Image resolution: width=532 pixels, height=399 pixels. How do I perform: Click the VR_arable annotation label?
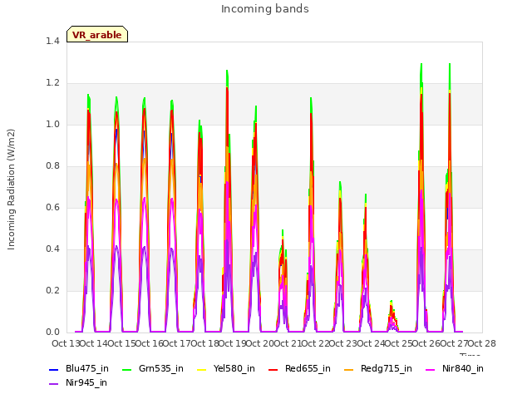97,35
